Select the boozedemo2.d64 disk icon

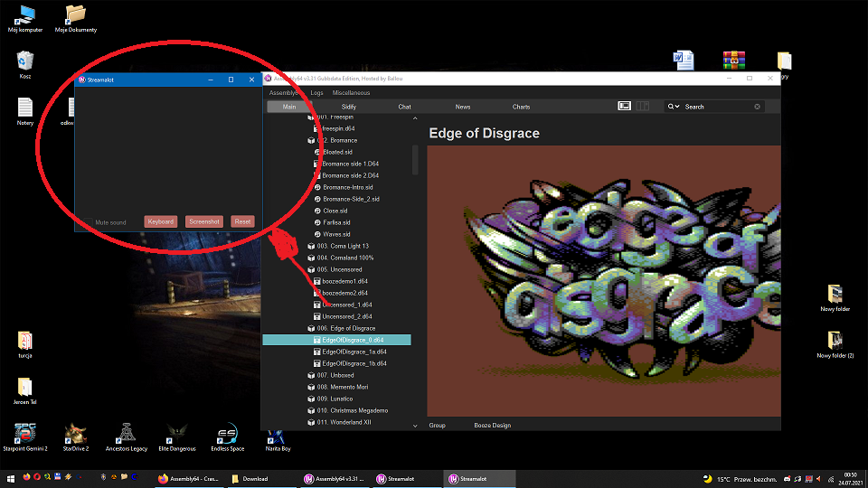(317, 293)
